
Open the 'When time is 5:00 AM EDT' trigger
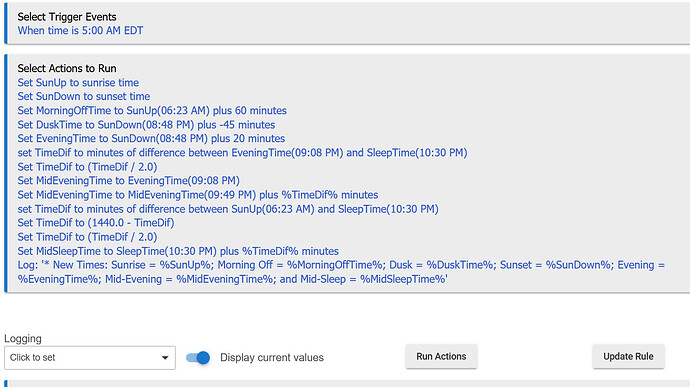tap(80, 31)
